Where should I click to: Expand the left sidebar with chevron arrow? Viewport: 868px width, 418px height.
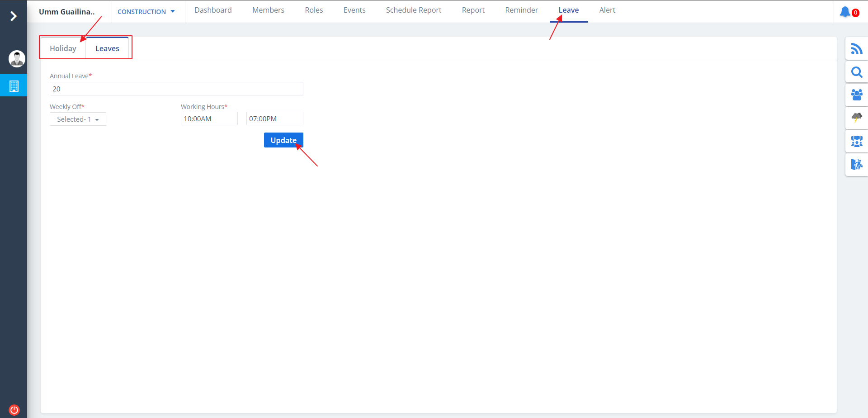(x=14, y=16)
